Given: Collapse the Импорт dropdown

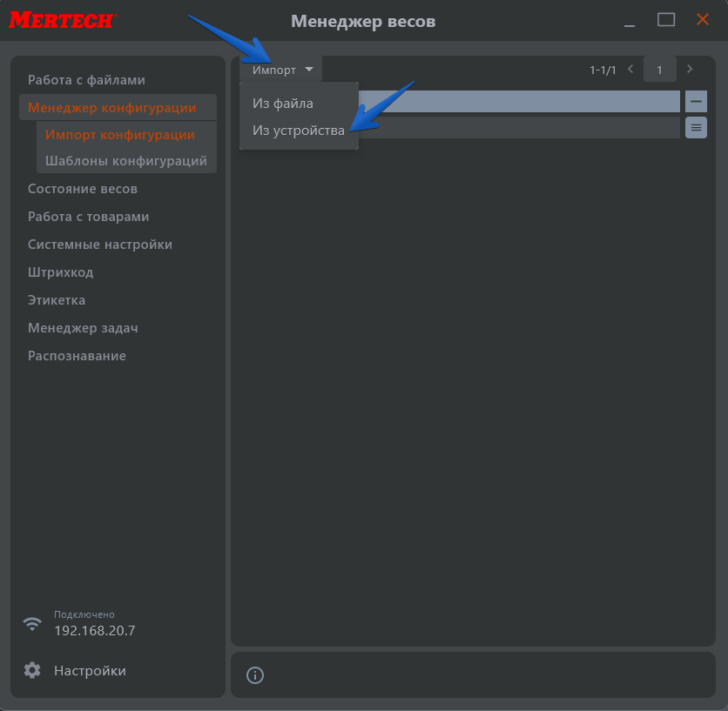Looking at the screenshot, I should click(x=281, y=70).
